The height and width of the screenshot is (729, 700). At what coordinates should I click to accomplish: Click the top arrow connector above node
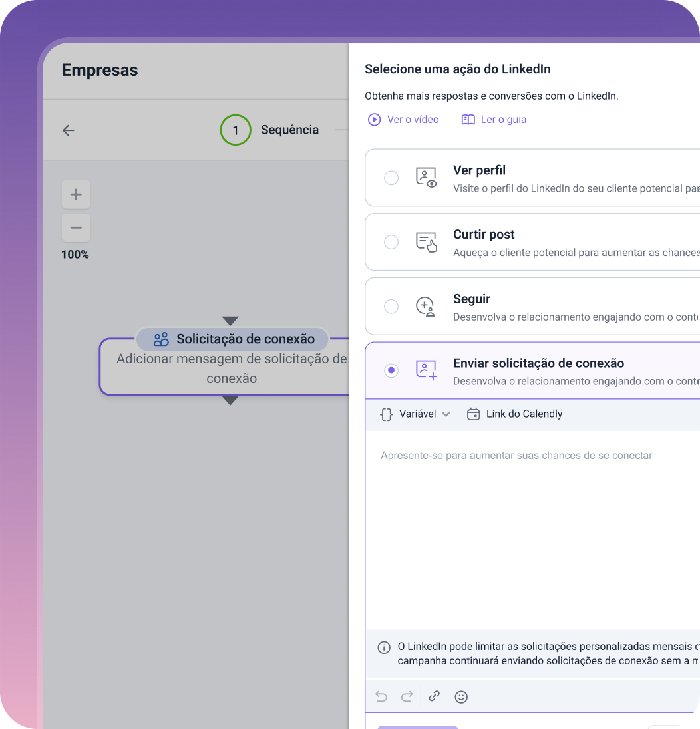[x=230, y=321]
